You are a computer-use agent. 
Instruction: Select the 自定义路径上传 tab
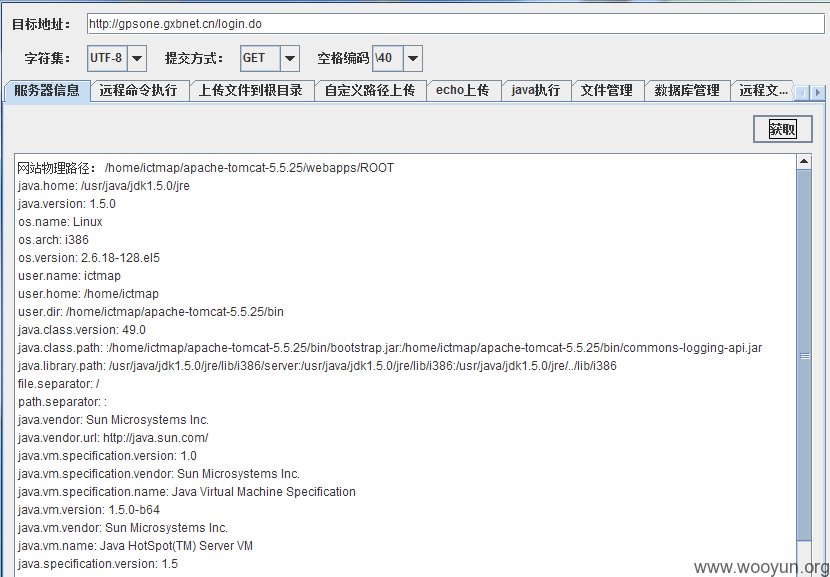(370, 91)
